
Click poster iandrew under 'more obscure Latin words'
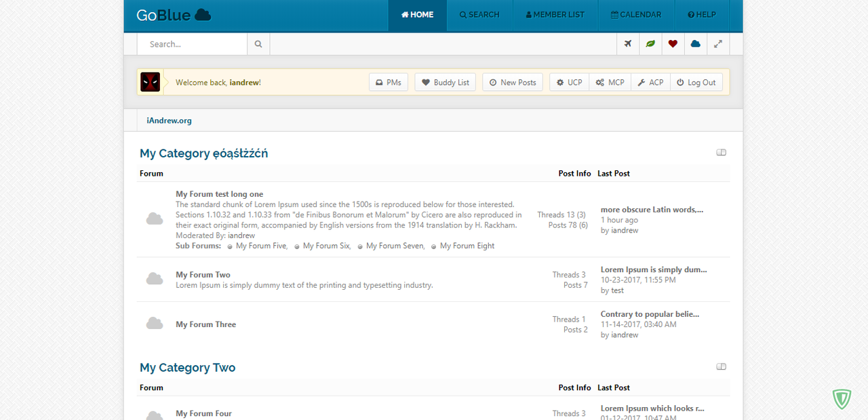pos(625,231)
